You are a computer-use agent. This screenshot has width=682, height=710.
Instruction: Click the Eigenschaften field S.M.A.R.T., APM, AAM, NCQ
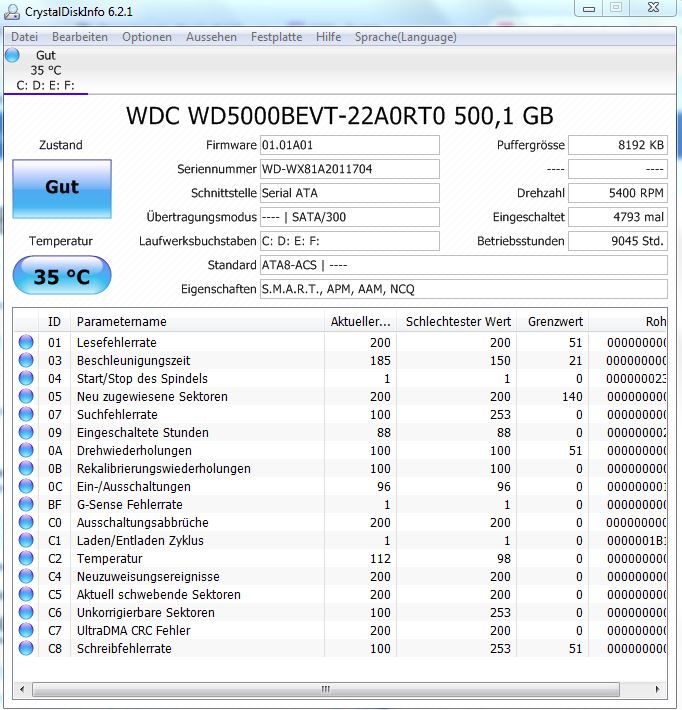(x=464, y=289)
